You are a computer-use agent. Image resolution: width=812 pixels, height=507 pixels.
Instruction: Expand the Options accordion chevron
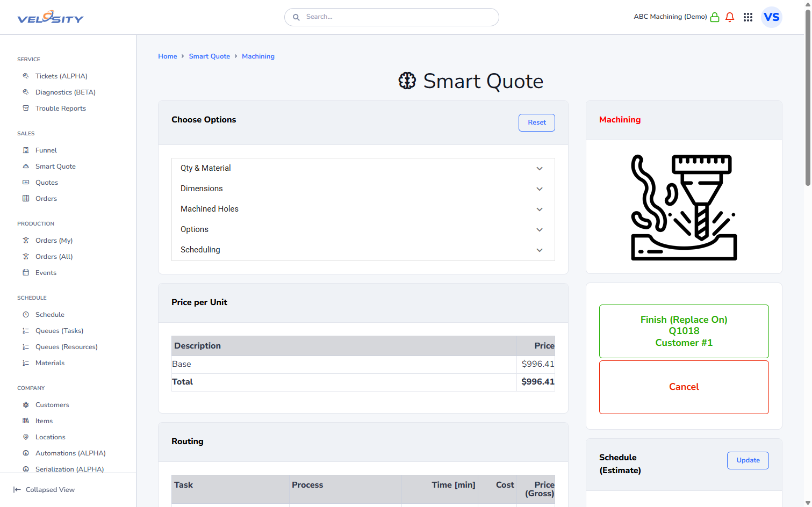coord(540,229)
